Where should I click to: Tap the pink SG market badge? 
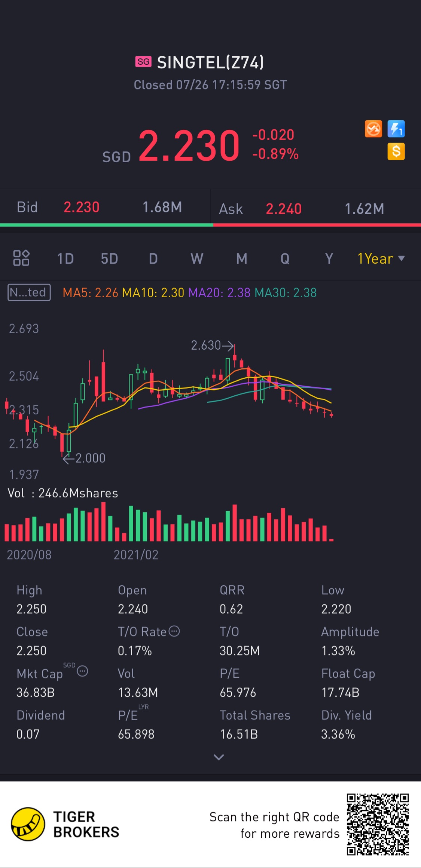tap(143, 62)
